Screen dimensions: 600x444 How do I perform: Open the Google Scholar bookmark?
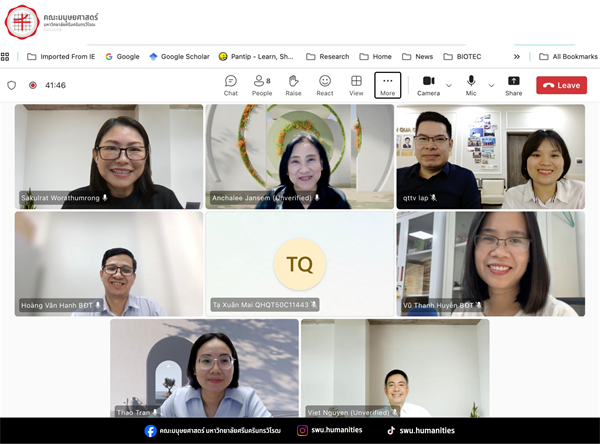tap(179, 57)
